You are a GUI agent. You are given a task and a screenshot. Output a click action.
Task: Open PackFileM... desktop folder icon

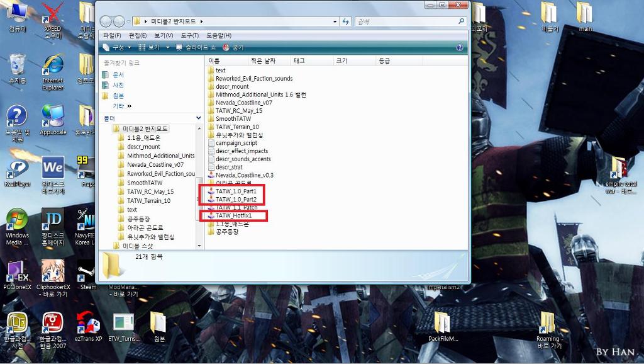443,327
